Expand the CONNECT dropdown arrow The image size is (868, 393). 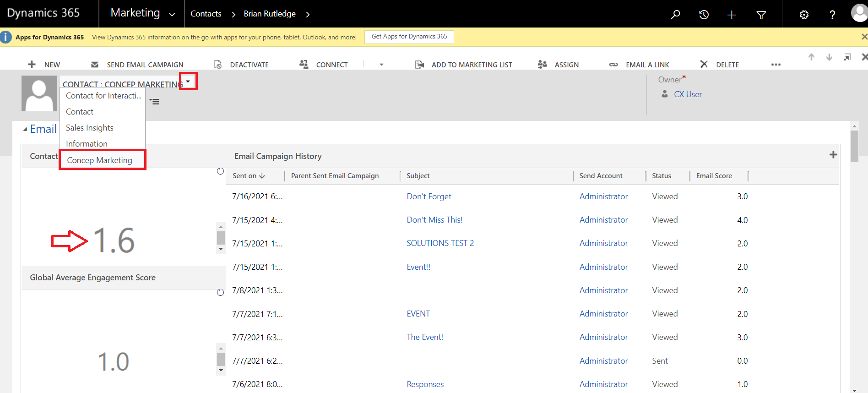pyautogui.click(x=381, y=65)
